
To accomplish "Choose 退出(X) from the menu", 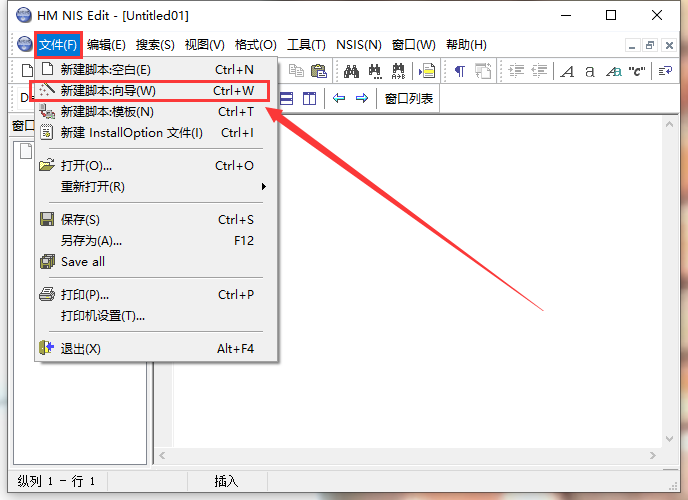I will 156,349.
